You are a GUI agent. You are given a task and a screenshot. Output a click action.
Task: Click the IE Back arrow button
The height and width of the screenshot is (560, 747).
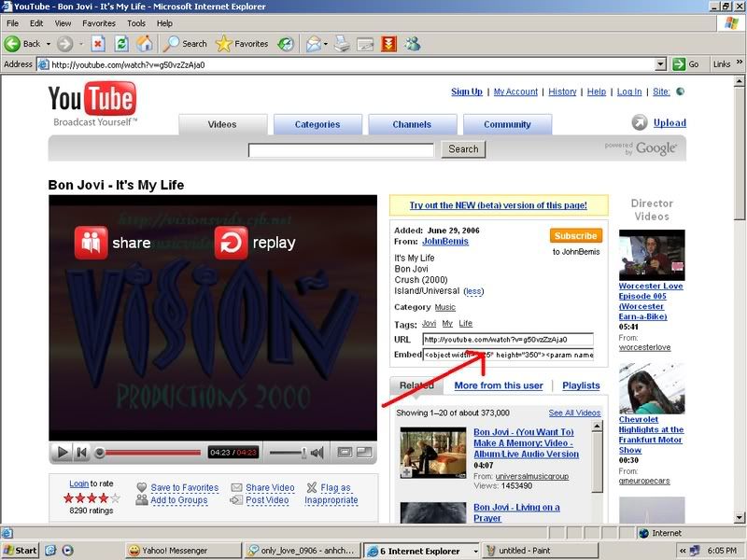[12, 44]
